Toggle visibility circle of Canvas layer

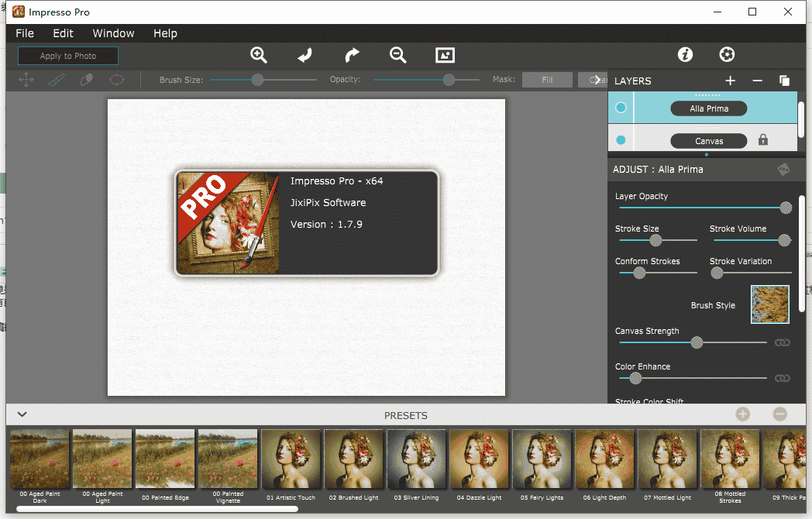pos(621,140)
